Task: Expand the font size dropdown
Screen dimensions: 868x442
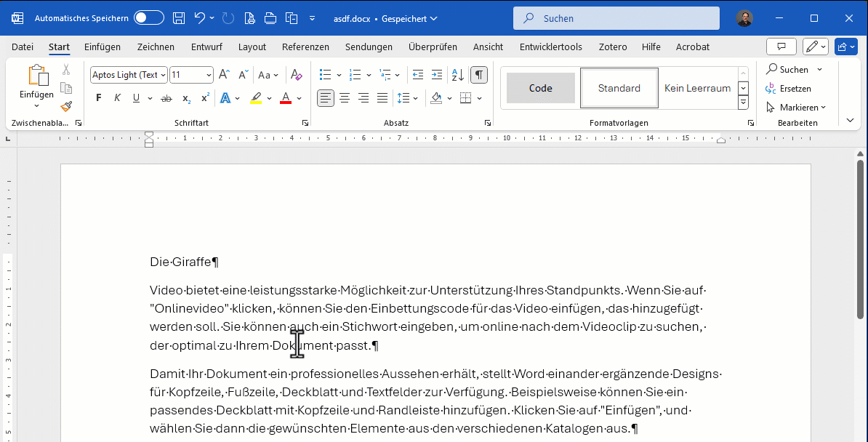Action: [x=209, y=75]
